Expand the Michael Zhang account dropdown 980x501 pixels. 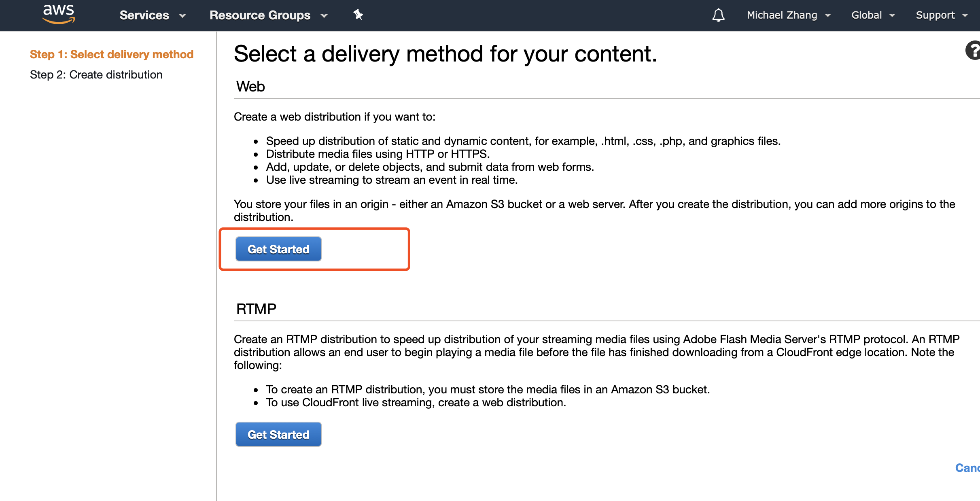tap(782, 15)
